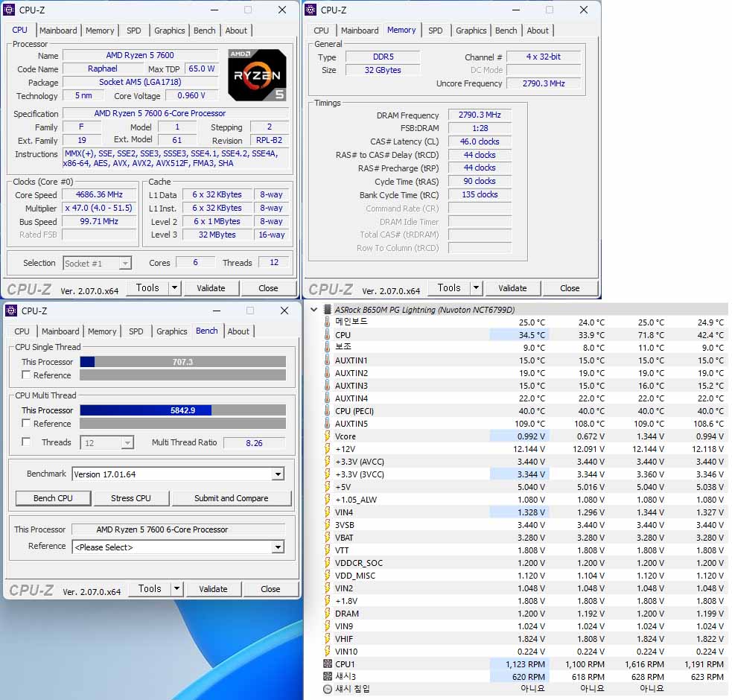Click the lightning voltage icon for Vcore
The width and height of the screenshot is (732, 700).
point(327,436)
